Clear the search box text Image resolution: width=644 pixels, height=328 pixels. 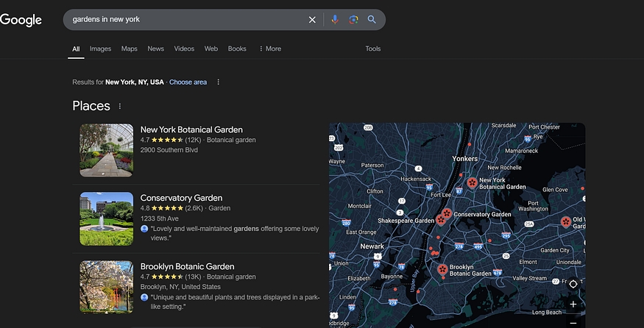(x=312, y=20)
